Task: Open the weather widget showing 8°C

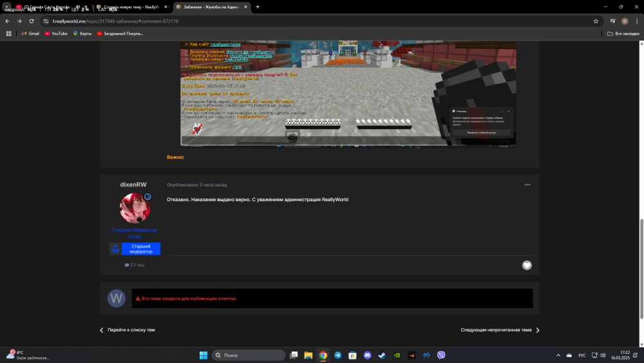Action: point(28,355)
